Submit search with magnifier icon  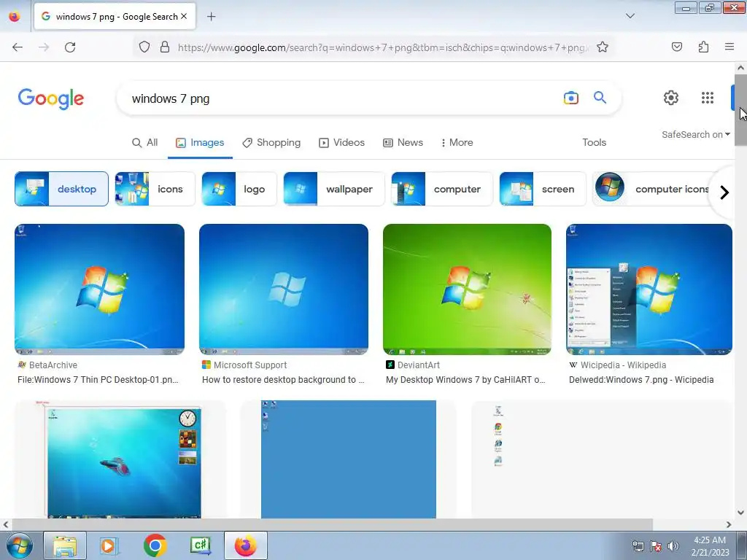600,98
